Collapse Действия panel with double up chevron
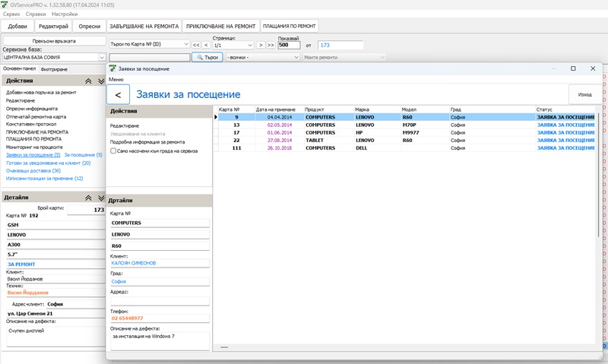Image resolution: width=608 pixels, height=364 pixels. pyautogui.click(x=88, y=81)
